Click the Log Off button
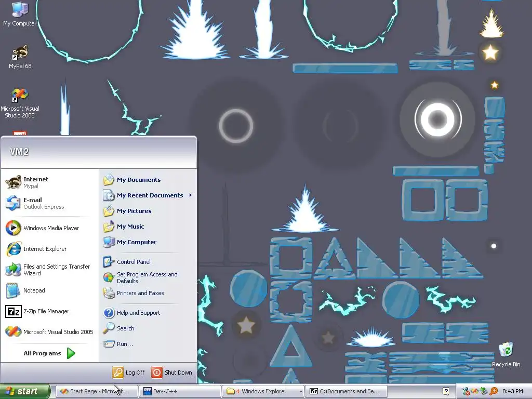The image size is (532, 399). point(129,373)
